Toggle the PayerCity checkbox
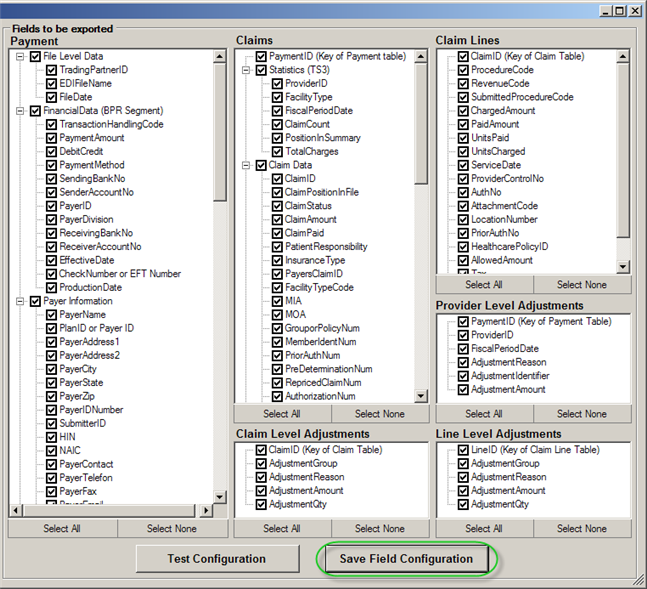The image size is (647, 589). (x=51, y=369)
